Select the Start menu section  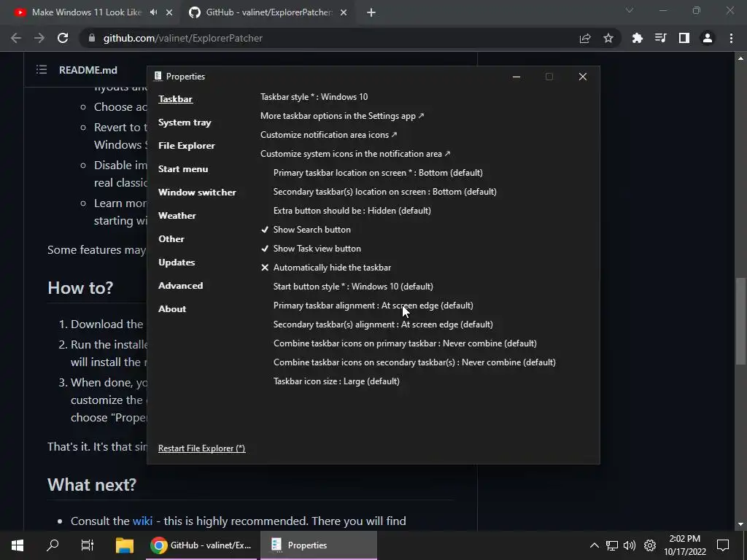pyautogui.click(x=183, y=169)
